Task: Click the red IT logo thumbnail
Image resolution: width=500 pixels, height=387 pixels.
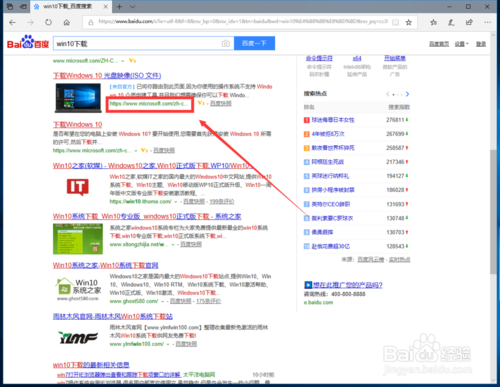Action: point(77,187)
